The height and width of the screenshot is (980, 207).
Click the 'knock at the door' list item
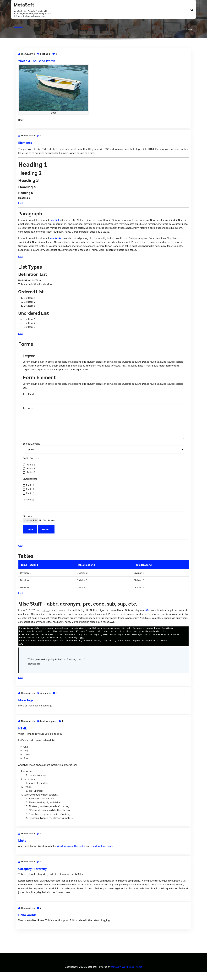coord(38,783)
